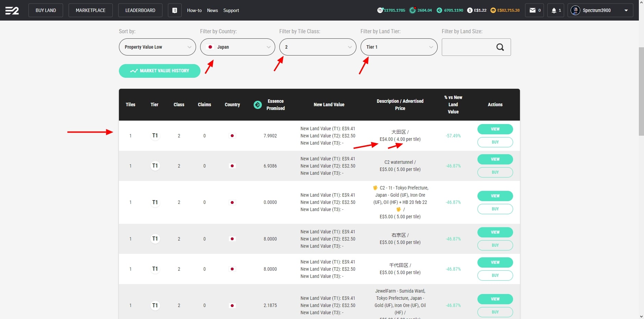Image resolution: width=644 pixels, height=319 pixels.
Task: Click Spectrum3900 profile avatar
Action: (575, 10)
